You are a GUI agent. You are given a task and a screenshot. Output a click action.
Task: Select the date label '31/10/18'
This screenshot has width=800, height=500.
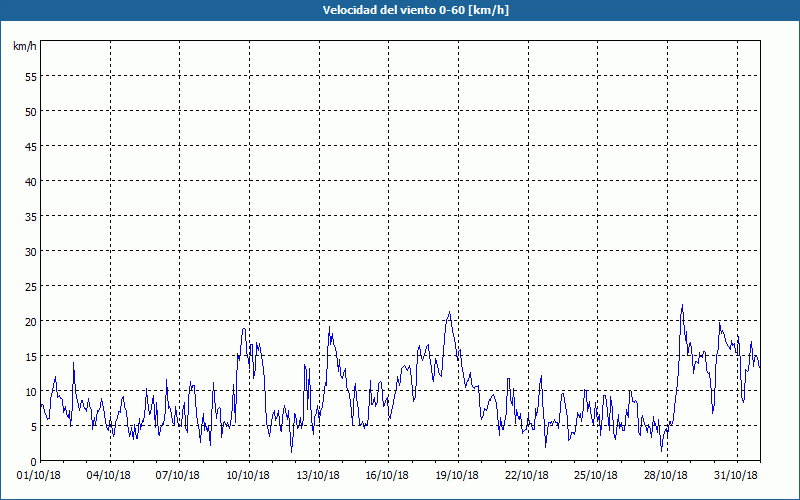[736, 476]
